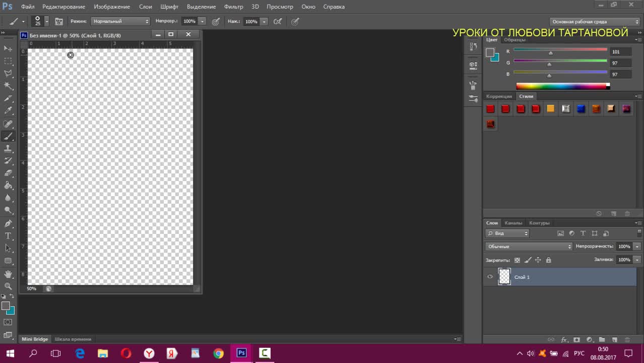Select the Zoom tool
Screen dimensions: 644x363
pos(8,286)
